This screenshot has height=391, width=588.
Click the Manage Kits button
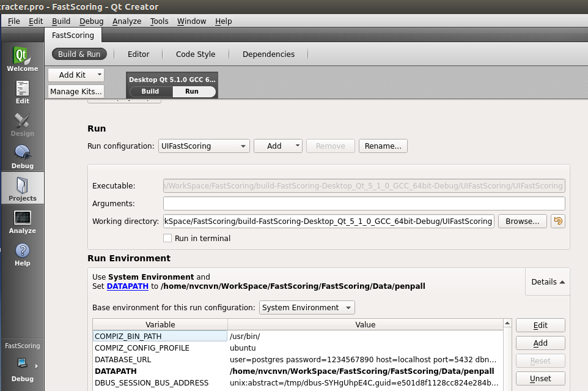(76, 92)
